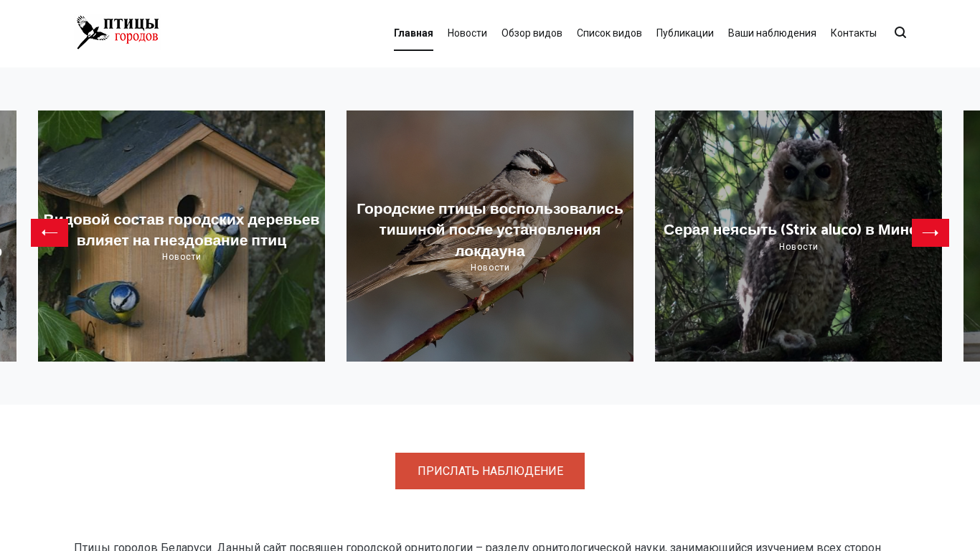The image size is (980, 551).
Task: Open article about локдаун and городские птицы
Action: [490, 230]
